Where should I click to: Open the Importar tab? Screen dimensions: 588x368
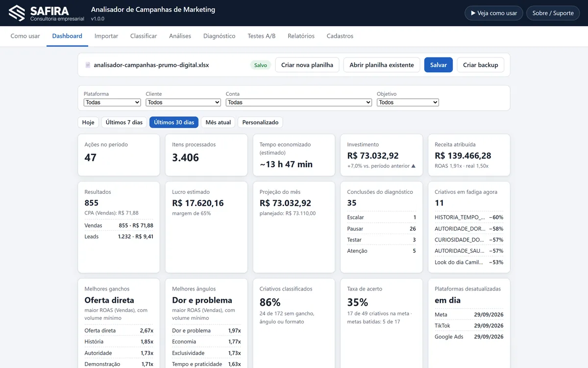(106, 36)
